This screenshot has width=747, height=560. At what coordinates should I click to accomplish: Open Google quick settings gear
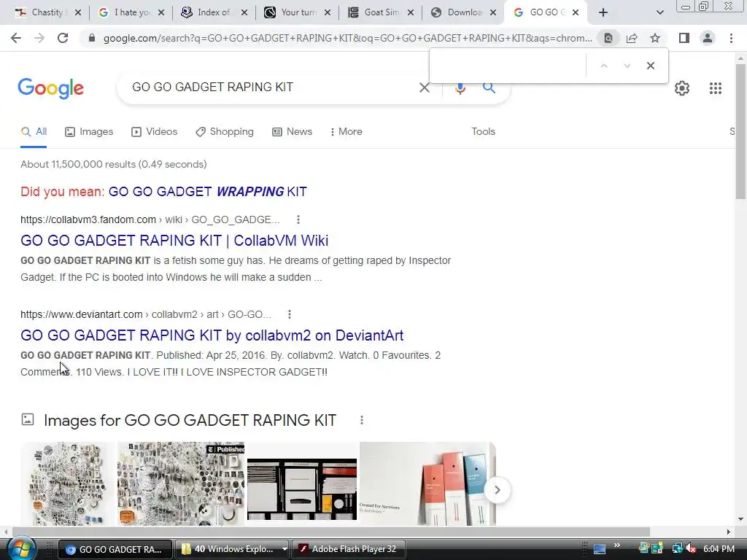pos(682,88)
